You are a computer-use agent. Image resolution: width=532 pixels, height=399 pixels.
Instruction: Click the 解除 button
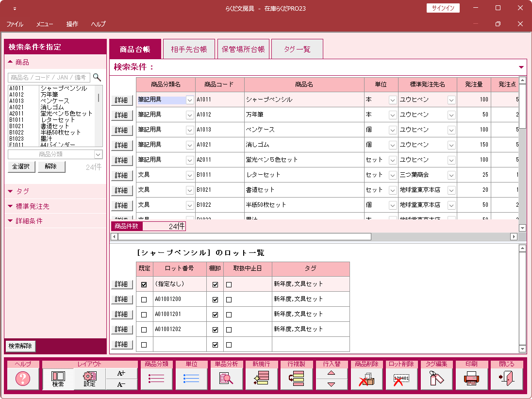pos(51,166)
